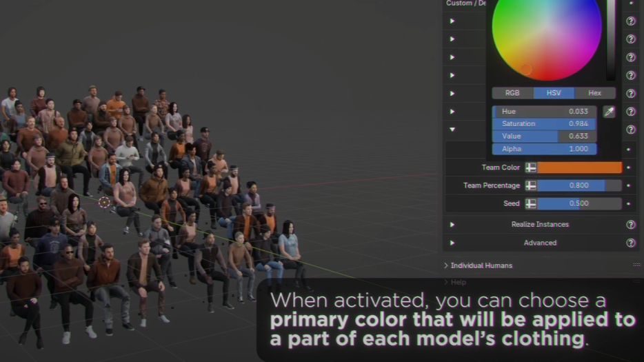This screenshot has width=644, height=362.
Task: Click the eyedropper color sampler icon
Action: click(609, 112)
